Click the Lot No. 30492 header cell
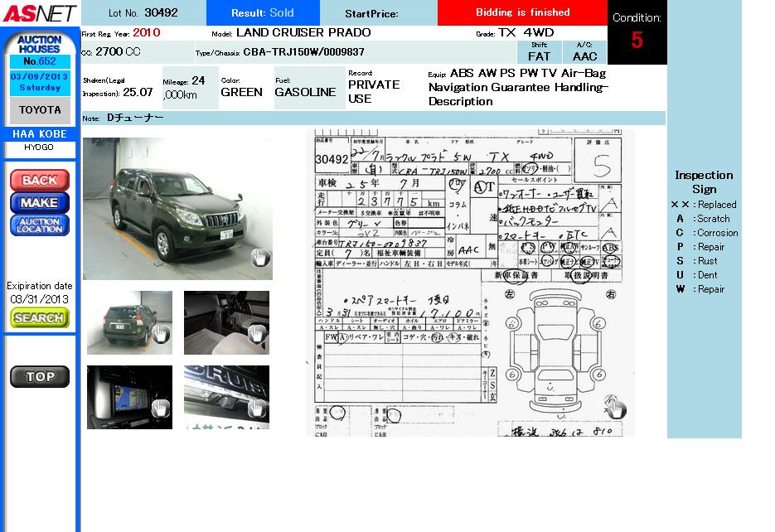 [x=143, y=13]
